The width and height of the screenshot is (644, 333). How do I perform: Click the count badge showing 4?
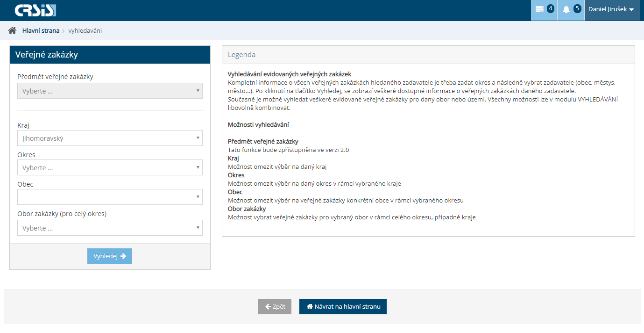click(x=550, y=9)
